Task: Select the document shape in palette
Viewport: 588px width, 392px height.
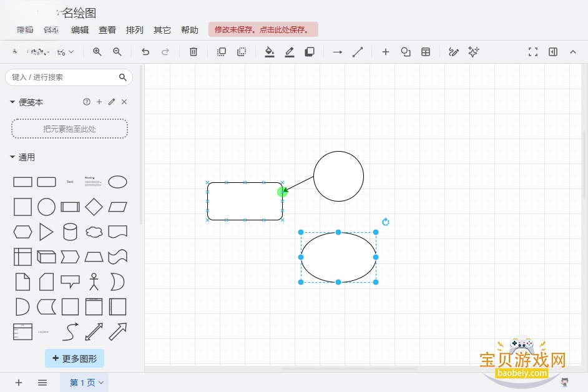Action: (x=118, y=232)
